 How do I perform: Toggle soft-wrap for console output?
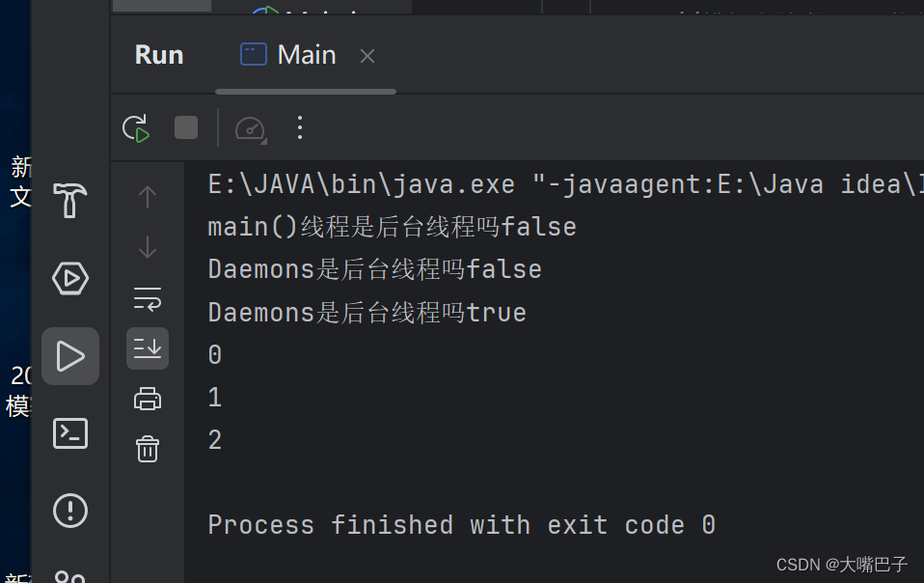148,298
